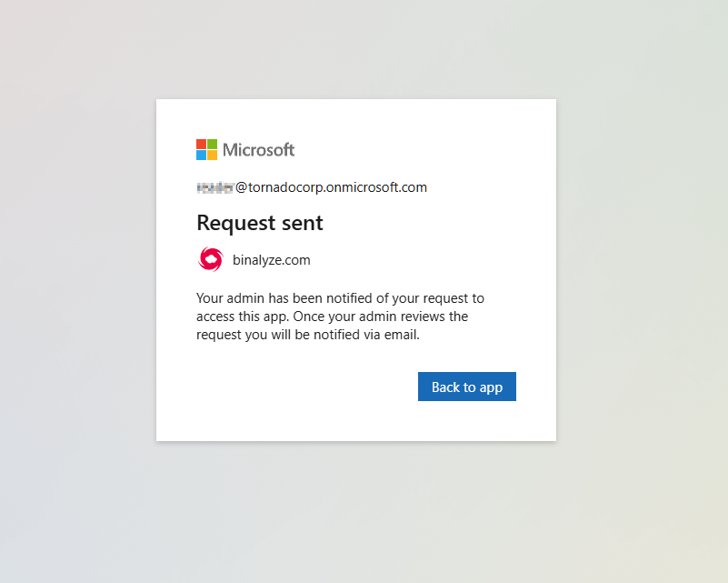The image size is (728, 583).
Task: Click the yellow square in Microsoft logo
Action: 213,156
